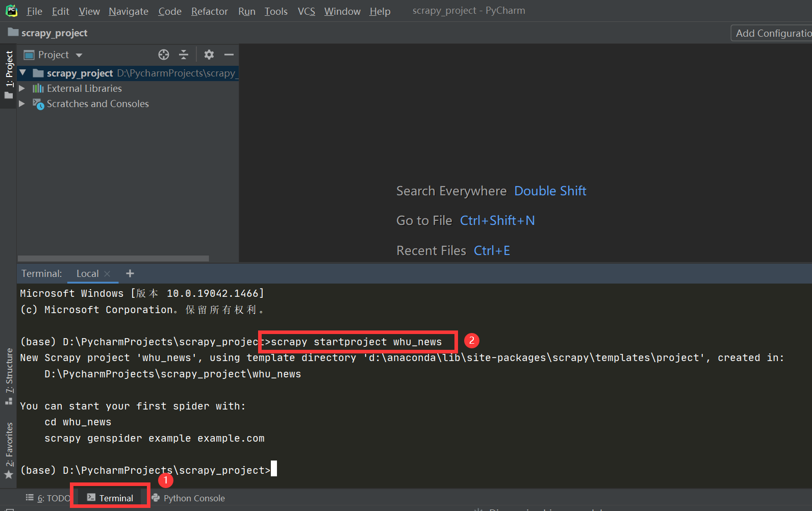Click the External Libraries bars icon
The image size is (812, 511).
click(x=38, y=88)
